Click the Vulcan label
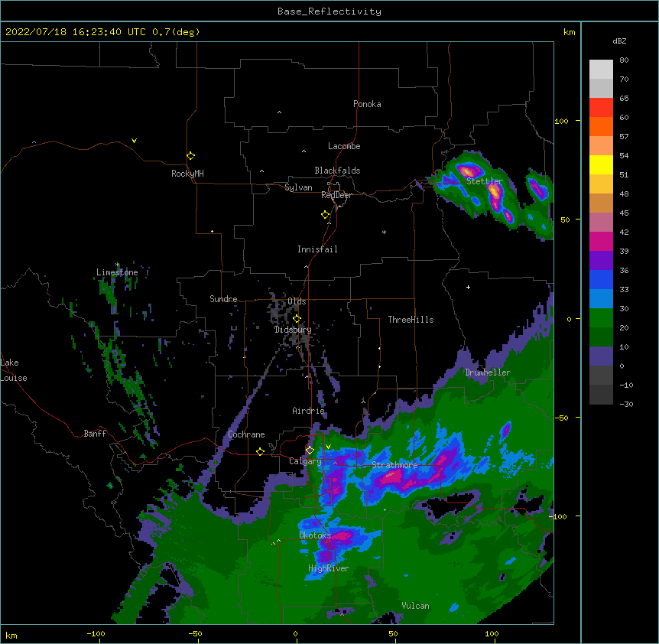Viewport: 659px width, 644px height. tap(415, 606)
